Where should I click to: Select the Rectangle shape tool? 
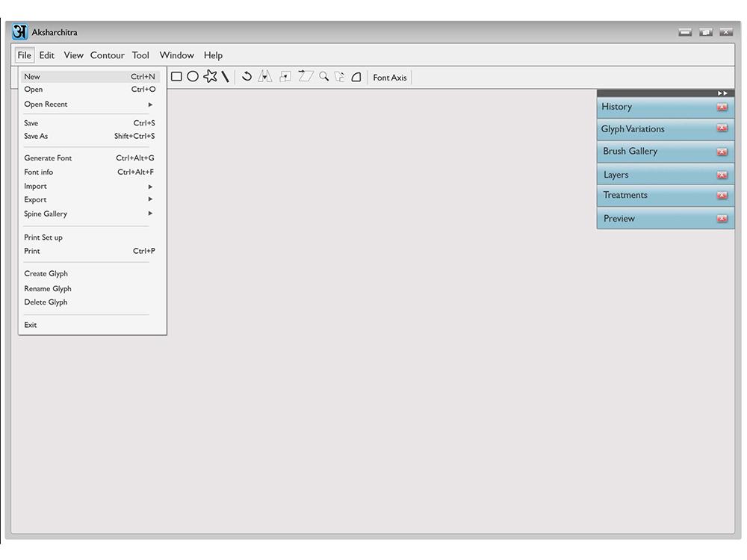point(176,76)
